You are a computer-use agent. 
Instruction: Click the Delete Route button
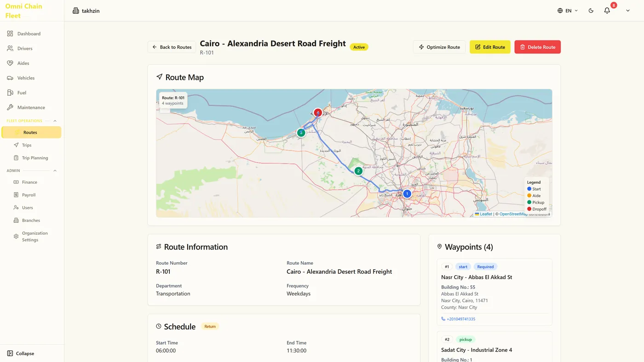click(x=537, y=47)
